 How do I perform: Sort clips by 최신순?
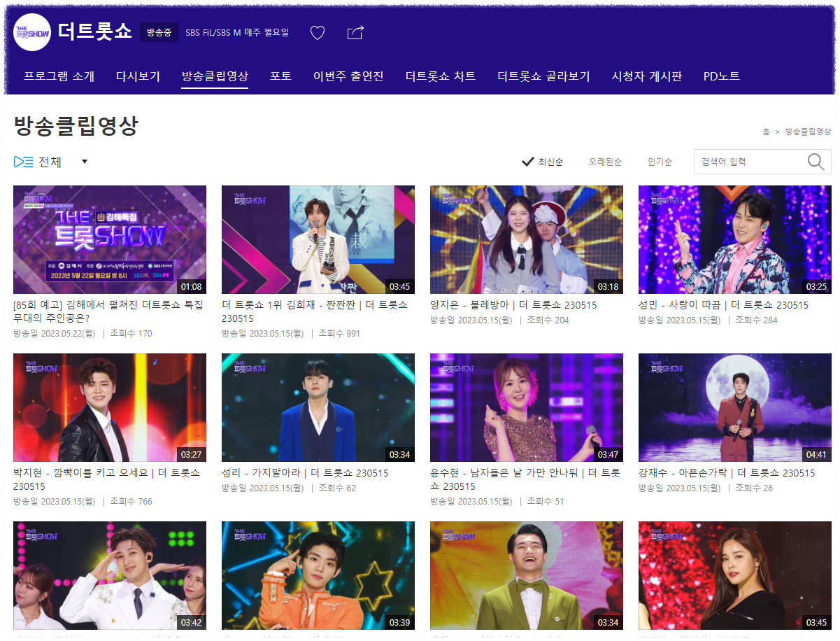[543, 162]
